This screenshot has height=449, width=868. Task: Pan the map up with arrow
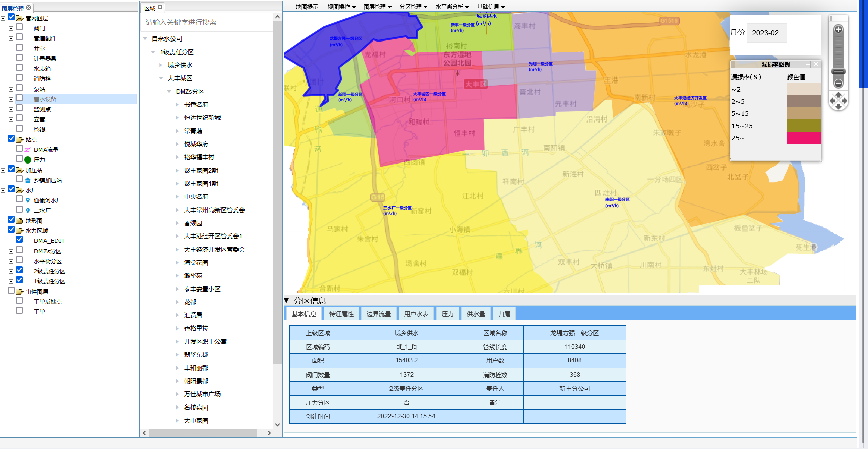click(x=838, y=95)
